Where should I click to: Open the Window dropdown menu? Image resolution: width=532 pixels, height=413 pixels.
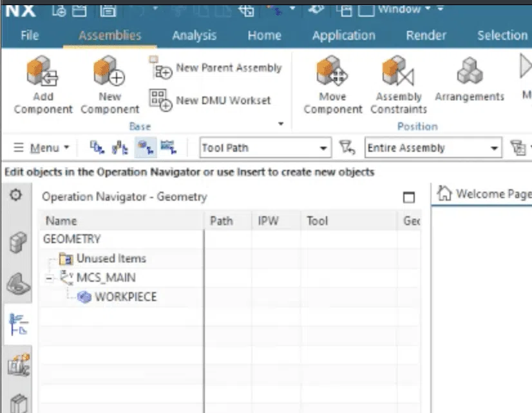point(404,9)
